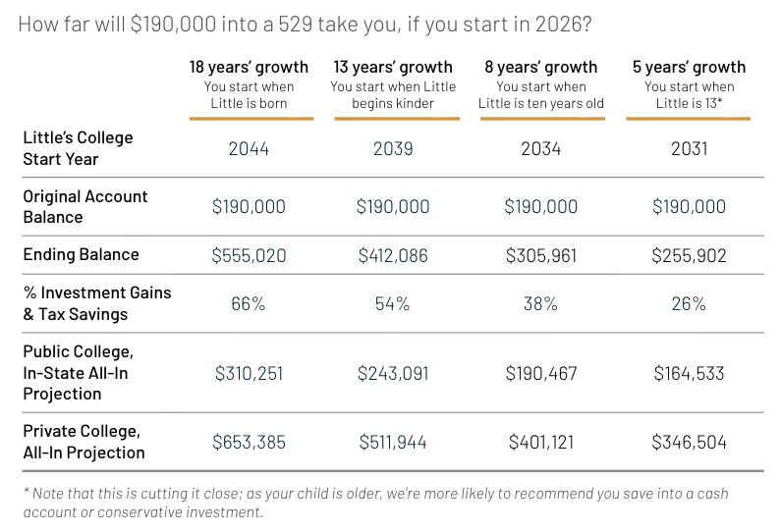Click the 'Private College, All-In Projection' label
The height and width of the screenshot is (532, 781).
point(84,442)
